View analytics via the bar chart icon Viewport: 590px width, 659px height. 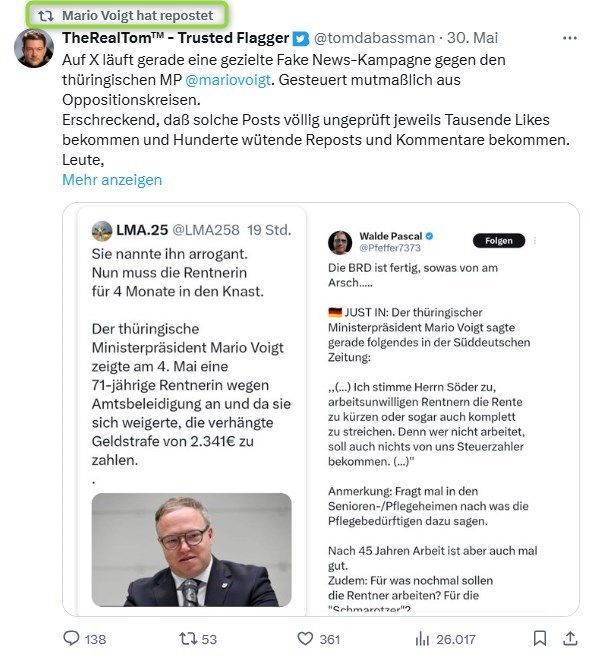[x=422, y=639]
